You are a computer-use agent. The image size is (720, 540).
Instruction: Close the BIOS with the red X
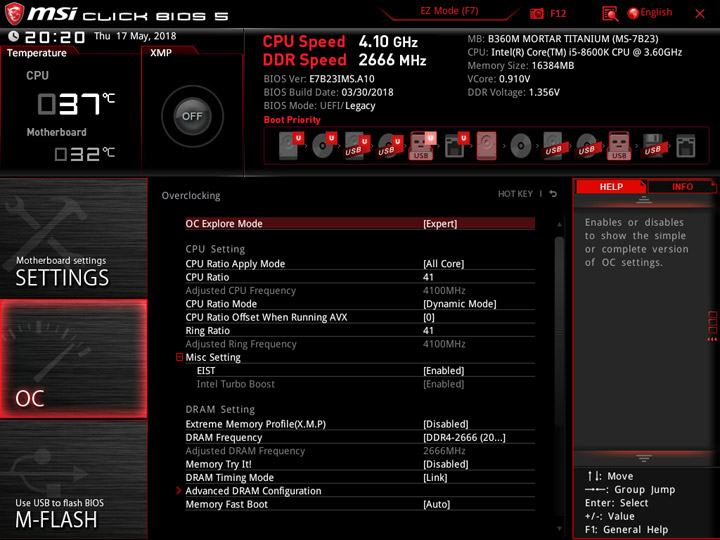point(700,14)
